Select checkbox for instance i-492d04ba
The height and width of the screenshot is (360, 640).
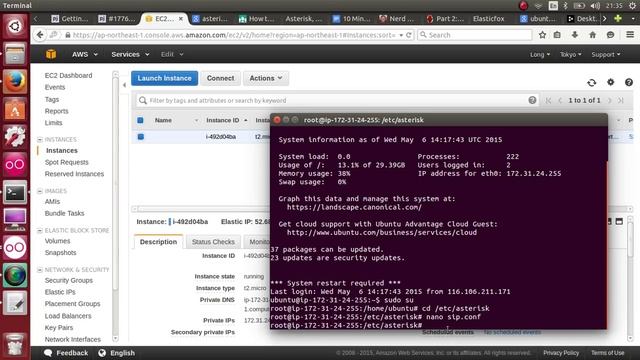coord(140,137)
